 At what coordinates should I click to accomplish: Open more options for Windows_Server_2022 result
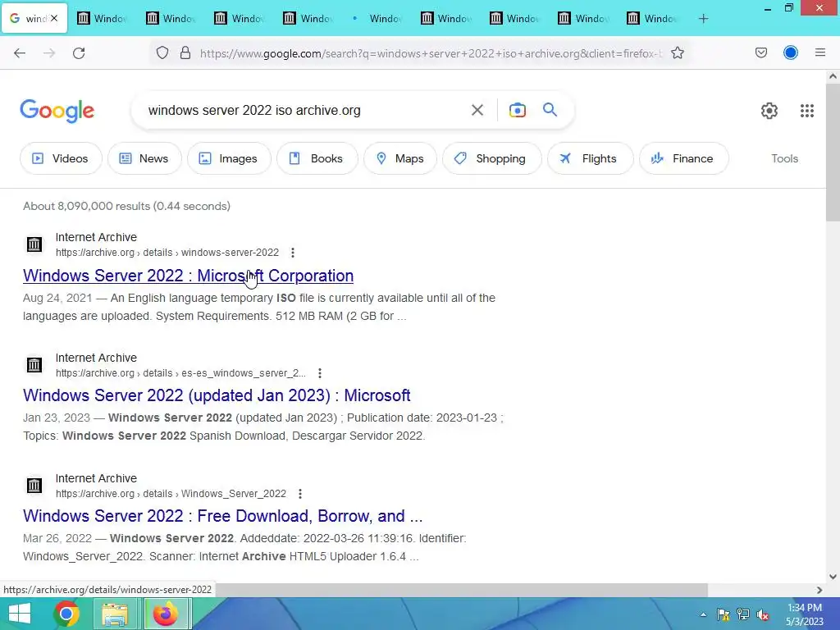point(300,493)
